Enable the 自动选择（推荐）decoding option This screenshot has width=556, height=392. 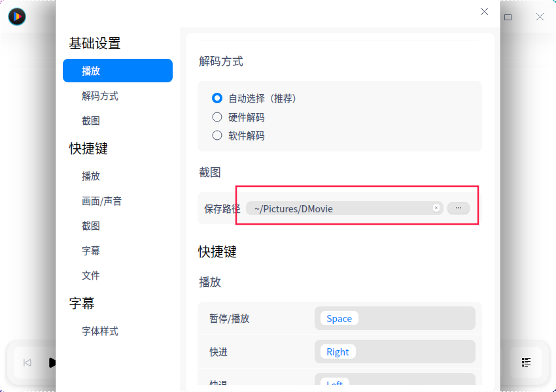(217, 98)
